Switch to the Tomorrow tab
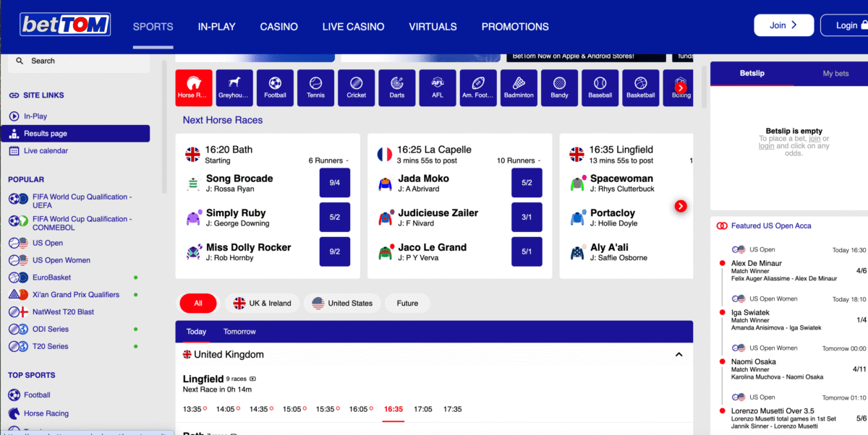 point(239,332)
